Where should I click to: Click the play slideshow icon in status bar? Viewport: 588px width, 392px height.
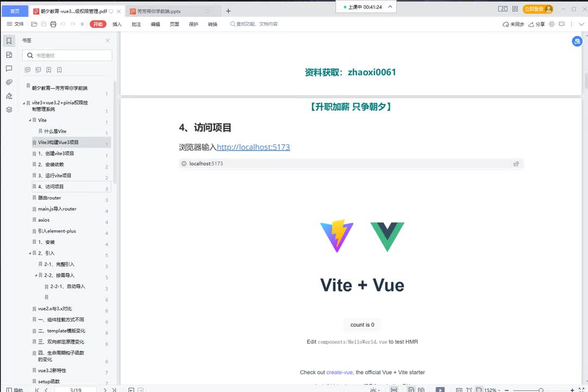pos(440,390)
